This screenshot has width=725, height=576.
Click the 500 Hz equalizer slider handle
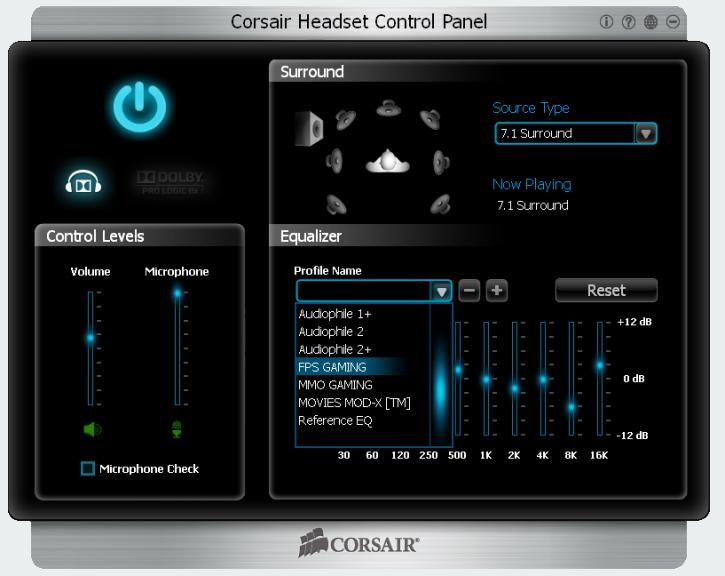[x=458, y=370]
